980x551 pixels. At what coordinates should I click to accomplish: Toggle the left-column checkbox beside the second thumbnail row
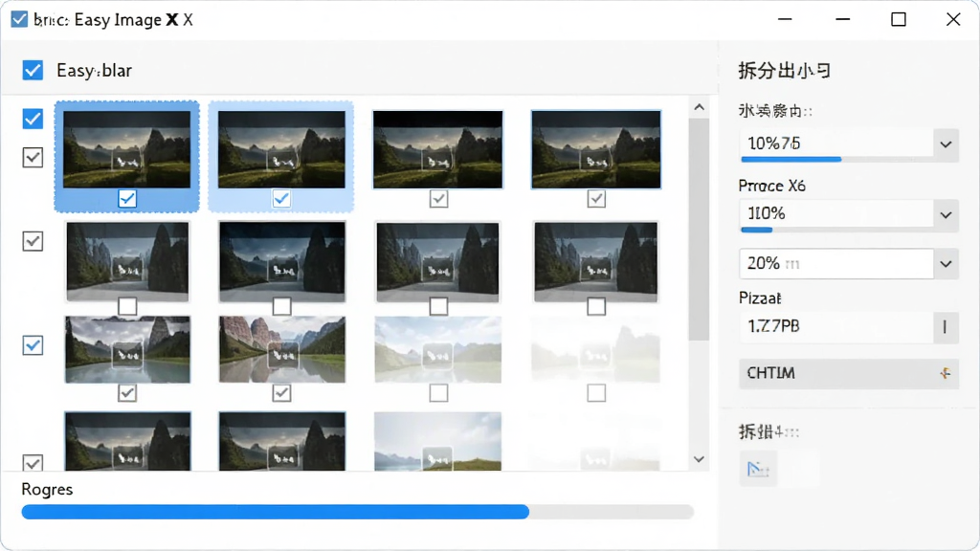[x=33, y=241]
